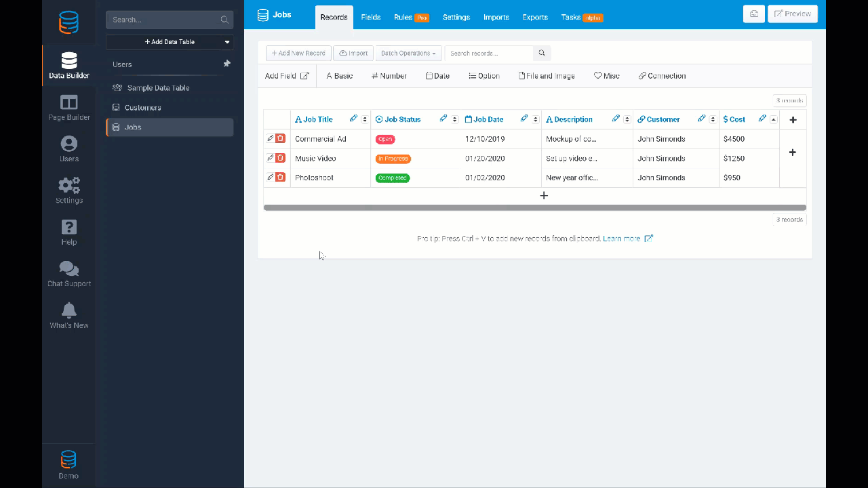The width and height of the screenshot is (868, 488).
Task: Click Add New Record button
Action: point(298,53)
